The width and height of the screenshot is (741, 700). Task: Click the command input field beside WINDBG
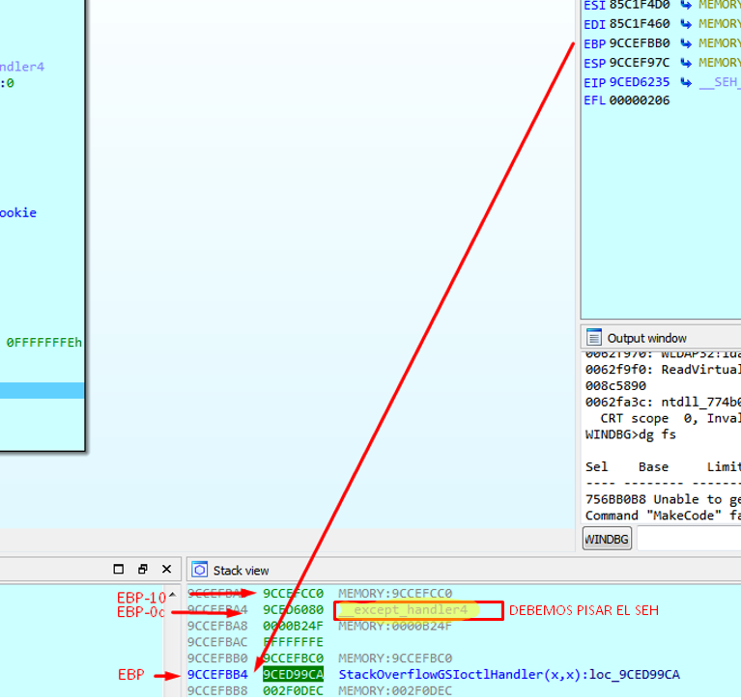(688, 540)
